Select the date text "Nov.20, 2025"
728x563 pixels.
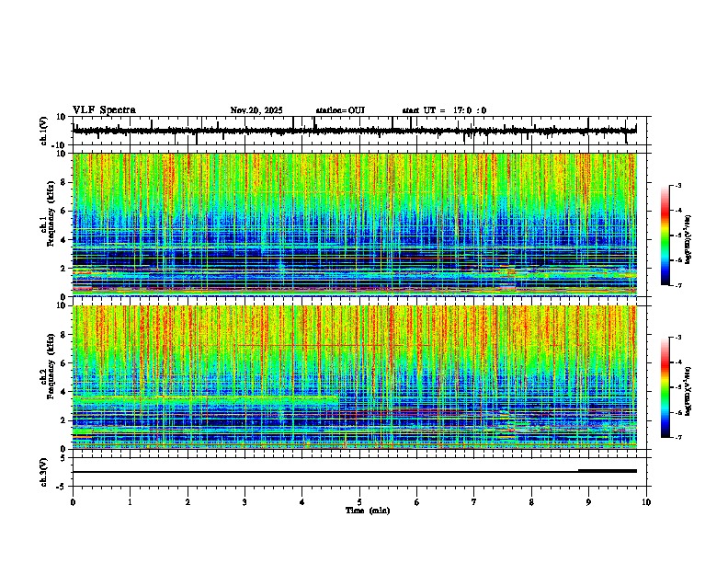coord(256,110)
